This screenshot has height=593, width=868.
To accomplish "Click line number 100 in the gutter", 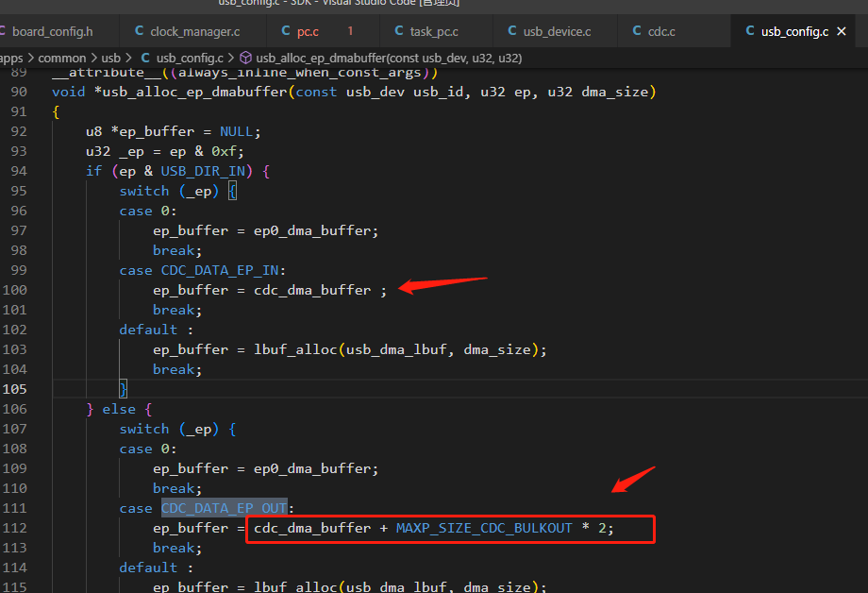I will [15, 290].
